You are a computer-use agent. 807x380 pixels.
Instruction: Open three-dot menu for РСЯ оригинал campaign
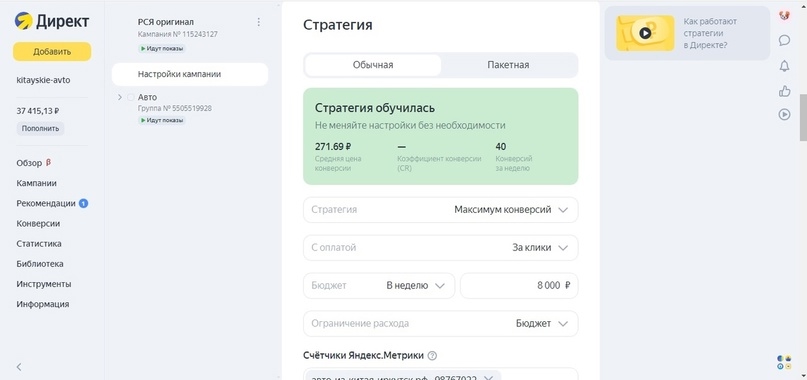(258, 22)
